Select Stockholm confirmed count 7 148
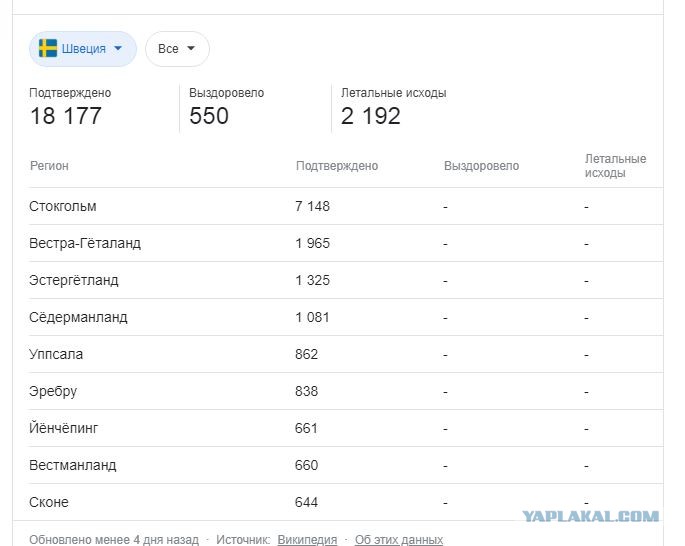This screenshot has width=685, height=546. [x=312, y=206]
